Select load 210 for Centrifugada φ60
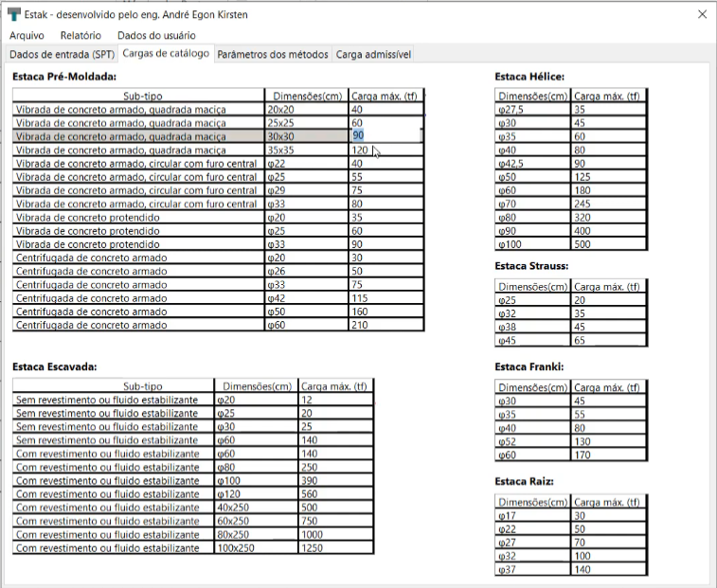 click(385, 325)
